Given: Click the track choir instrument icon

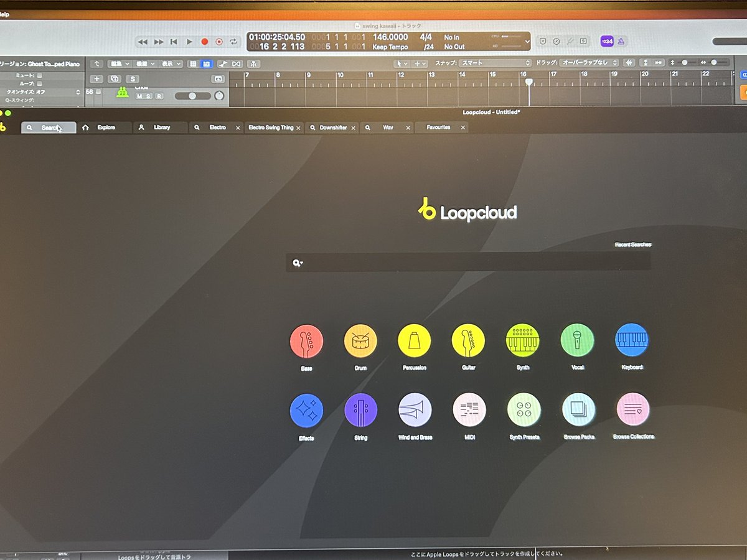Looking at the screenshot, I should click(x=123, y=93).
